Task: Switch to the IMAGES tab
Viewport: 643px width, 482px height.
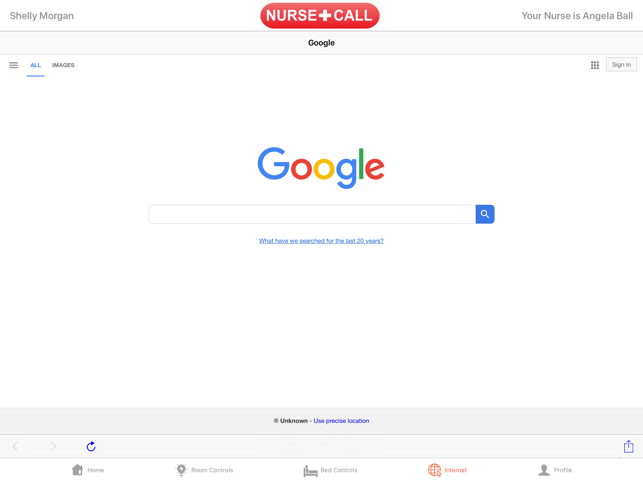Action: point(63,65)
